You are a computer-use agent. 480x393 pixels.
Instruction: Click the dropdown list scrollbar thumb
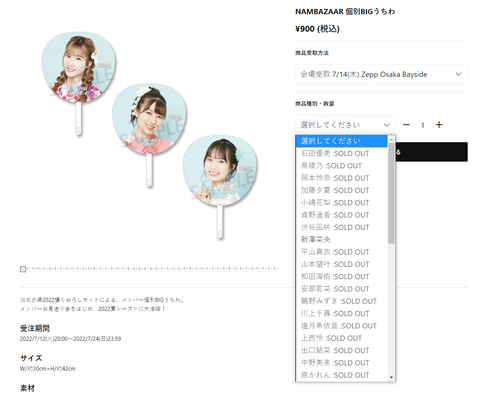pyautogui.click(x=391, y=193)
